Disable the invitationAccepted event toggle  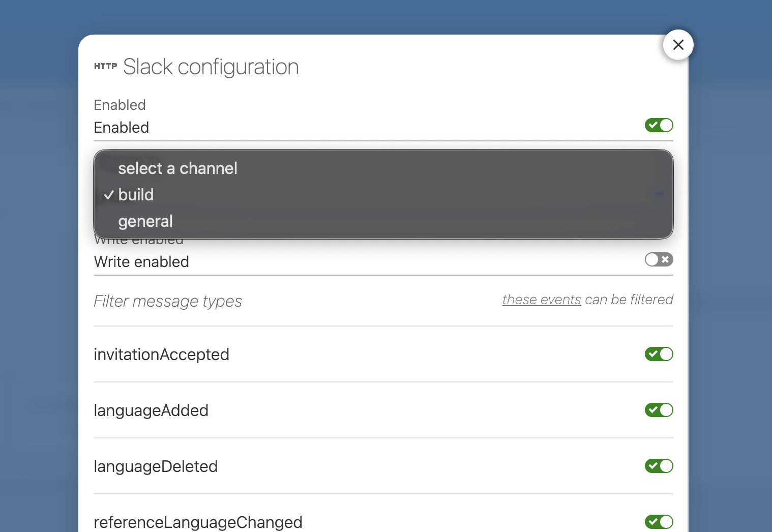click(x=659, y=354)
